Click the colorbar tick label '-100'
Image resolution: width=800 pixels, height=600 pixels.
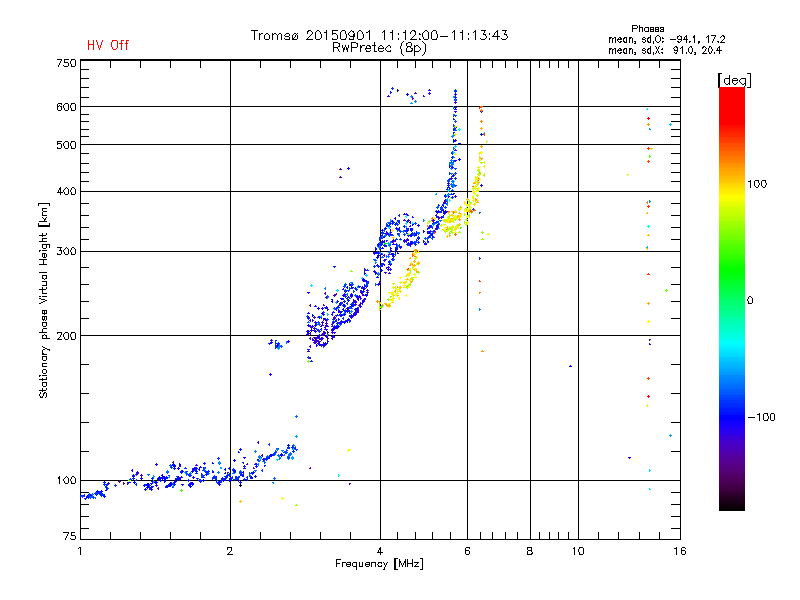[x=762, y=417]
